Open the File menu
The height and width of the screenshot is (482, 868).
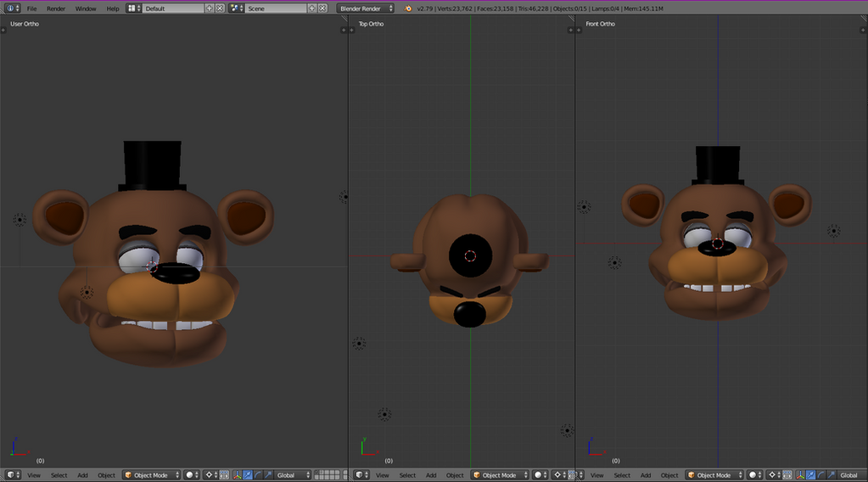(31, 8)
